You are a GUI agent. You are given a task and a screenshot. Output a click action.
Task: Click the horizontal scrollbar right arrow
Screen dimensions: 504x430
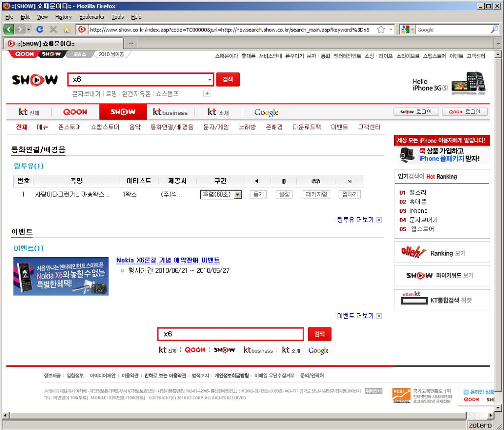490,415
